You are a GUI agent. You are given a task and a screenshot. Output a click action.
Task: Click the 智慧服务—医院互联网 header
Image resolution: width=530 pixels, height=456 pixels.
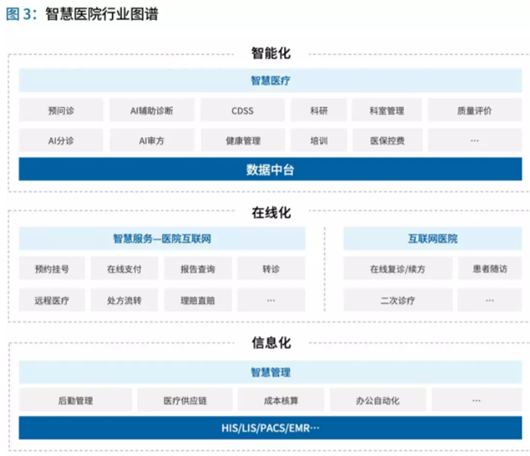[162, 239]
